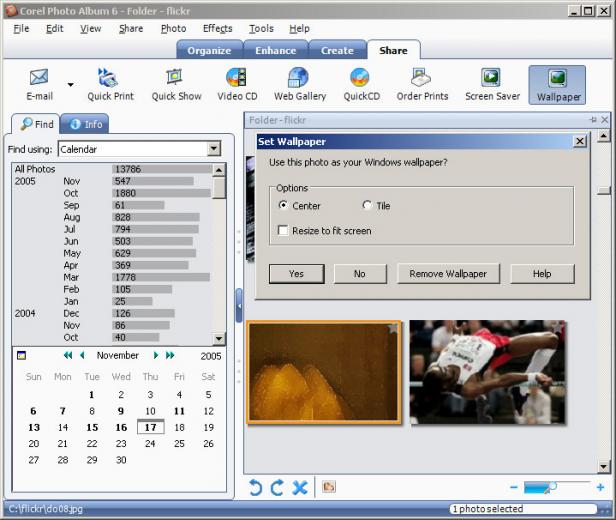This screenshot has height=520, width=616.
Task: Open the QuickCD tool
Action: pos(361,85)
